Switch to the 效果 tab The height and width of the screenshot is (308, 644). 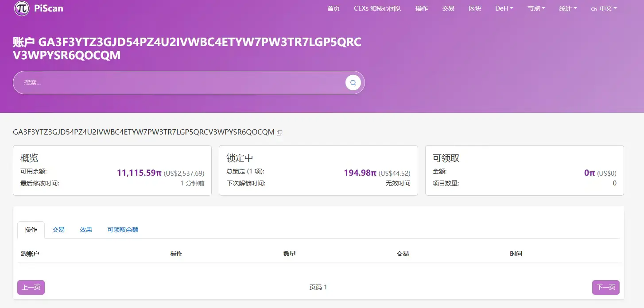86,230
